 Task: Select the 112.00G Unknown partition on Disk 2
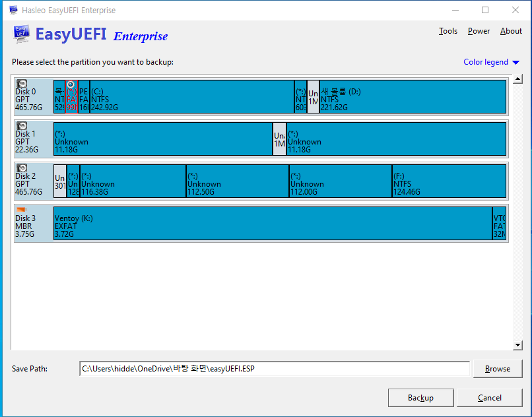tap(341, 181)
